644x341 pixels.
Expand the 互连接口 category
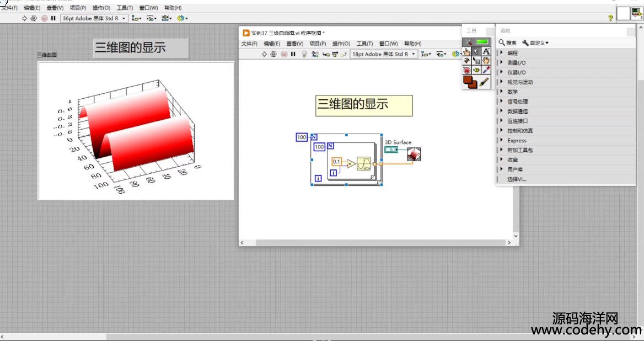(x=566, y=121)
